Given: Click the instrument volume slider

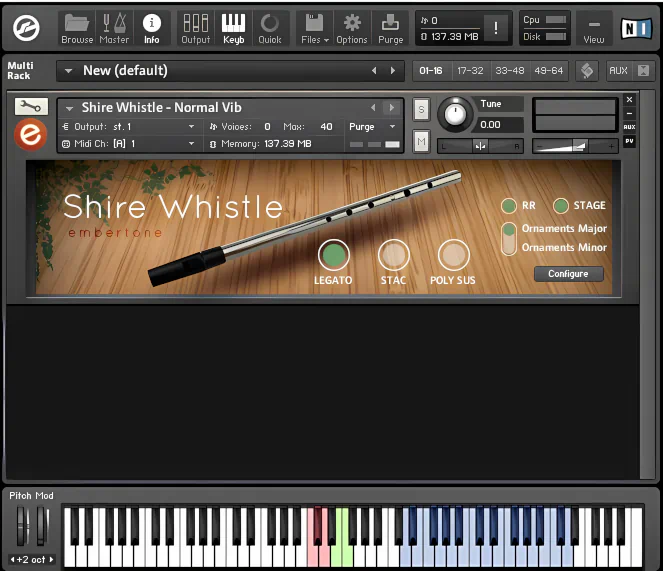Looking at the screenshot, I should point(575,146).
